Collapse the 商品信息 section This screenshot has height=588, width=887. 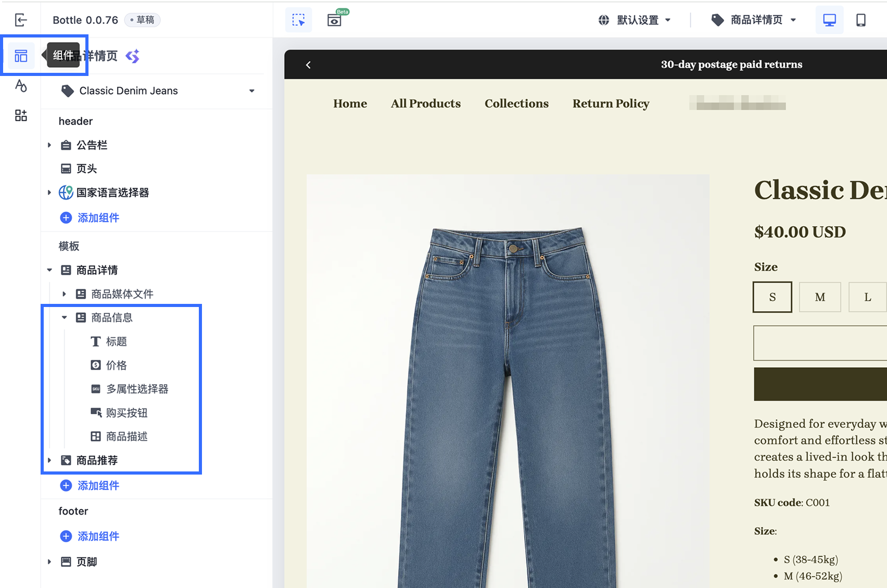[64, 317]
